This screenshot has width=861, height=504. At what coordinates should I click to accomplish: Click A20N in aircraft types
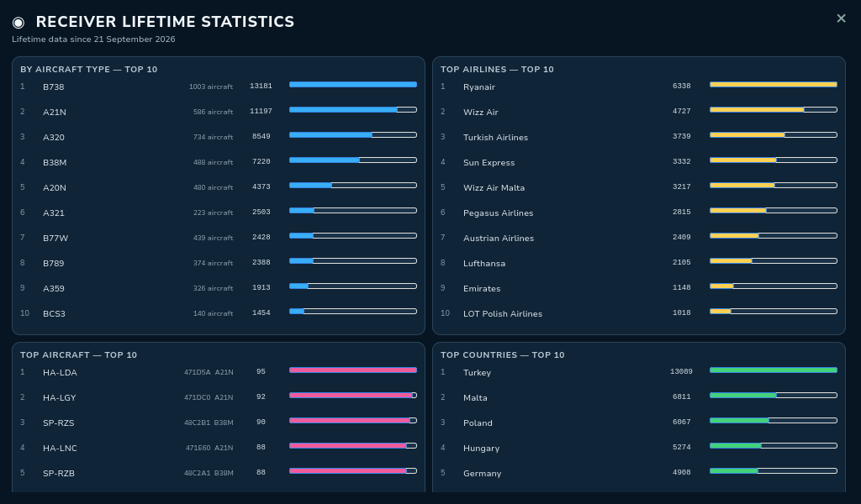pyautogui.click(x=55, y=187)
